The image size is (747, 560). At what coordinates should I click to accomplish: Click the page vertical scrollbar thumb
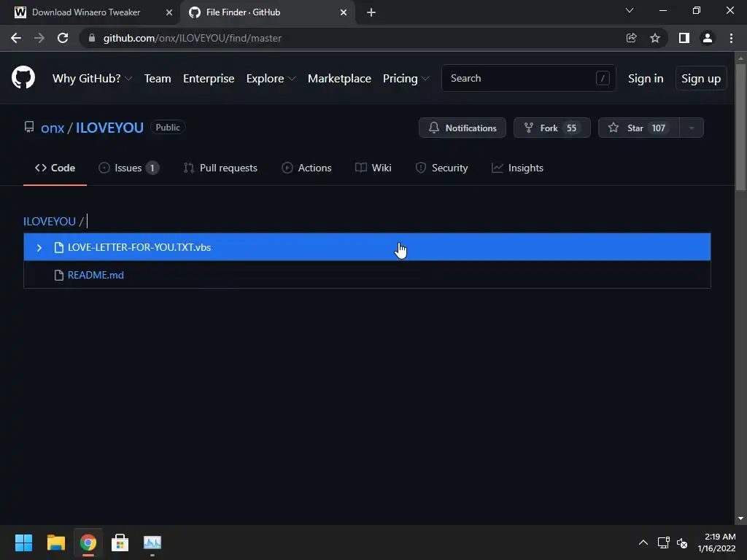pos(740,127)
